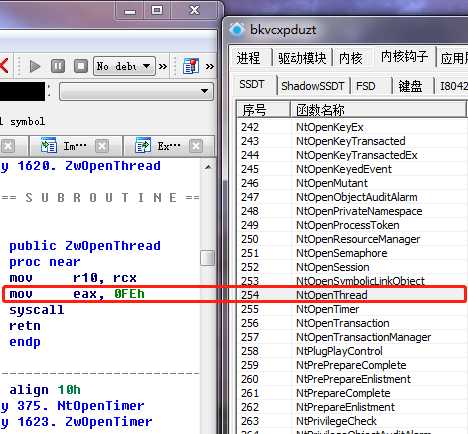Click the Exports tab icon
This screenshot has height=434, width=468.
[x=143, y=146]
